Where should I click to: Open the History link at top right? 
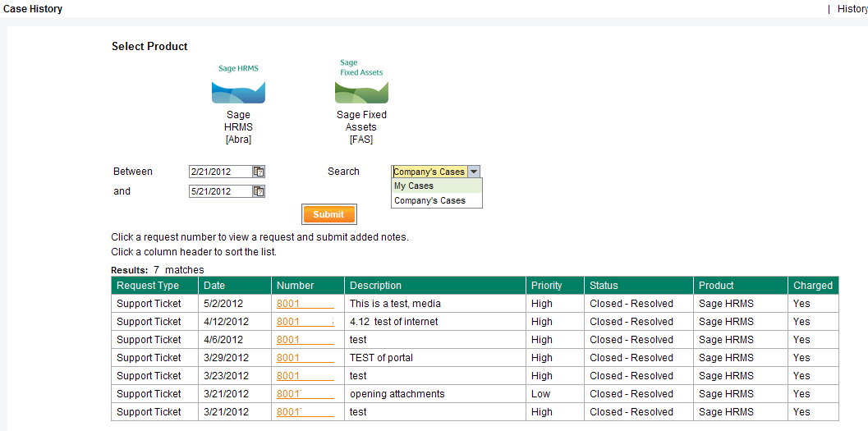(x=852, y=9)
